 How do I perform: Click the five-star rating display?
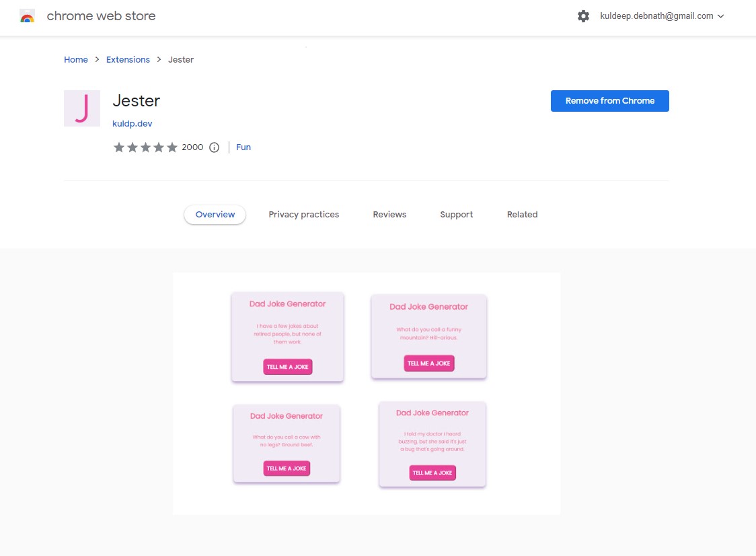pyautogui.click(x=145, y=147)
